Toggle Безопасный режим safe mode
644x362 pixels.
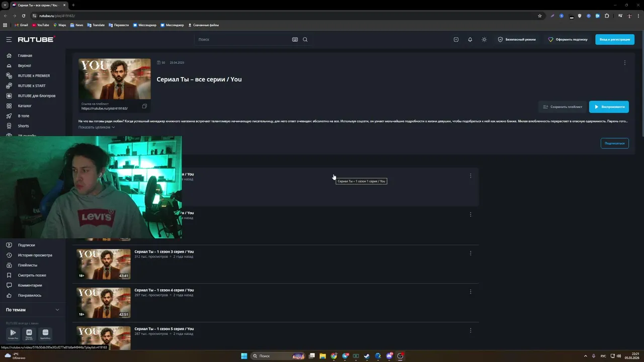coord(517,39)
